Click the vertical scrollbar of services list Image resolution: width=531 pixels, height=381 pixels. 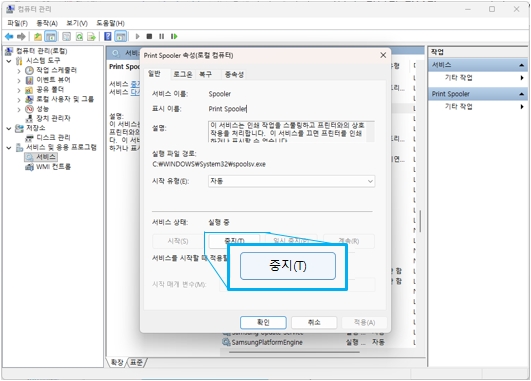420,221
